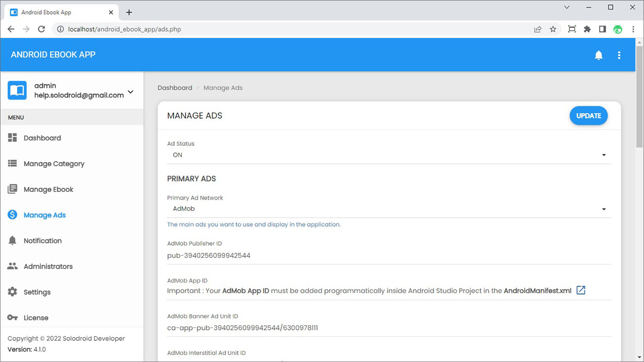Image resolution: width=644 pixels, height=362 pixels.
Task: Expand the Ad Status dropdown
Action: [389, 155]
